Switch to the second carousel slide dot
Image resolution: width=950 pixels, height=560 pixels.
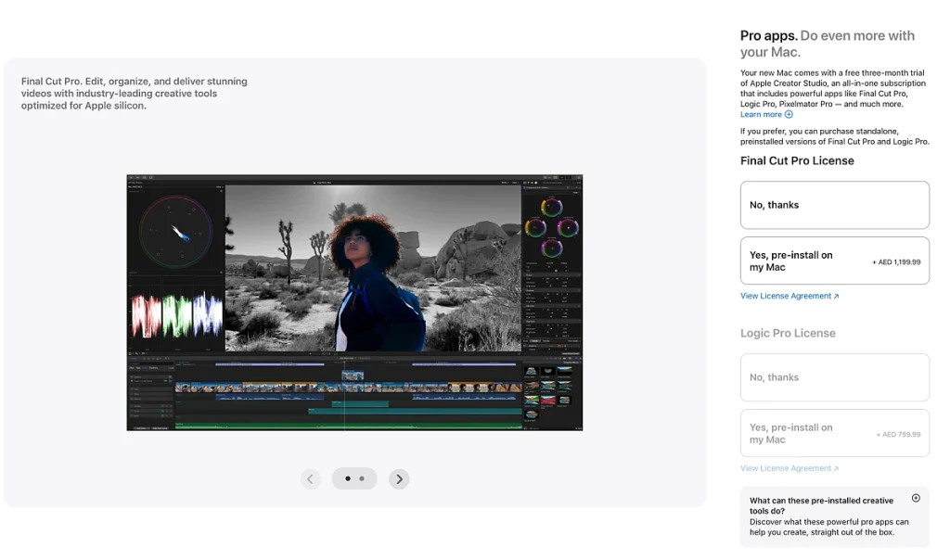click(x=362, y=478)
